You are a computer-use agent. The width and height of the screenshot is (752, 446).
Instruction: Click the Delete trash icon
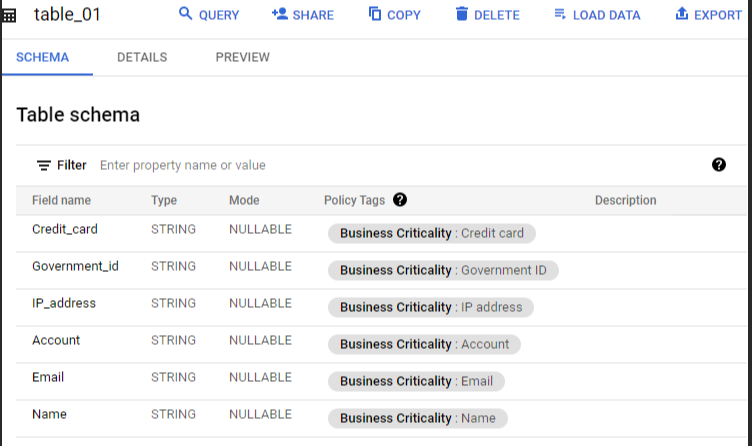pyautogui.click(x=462, y=15)
